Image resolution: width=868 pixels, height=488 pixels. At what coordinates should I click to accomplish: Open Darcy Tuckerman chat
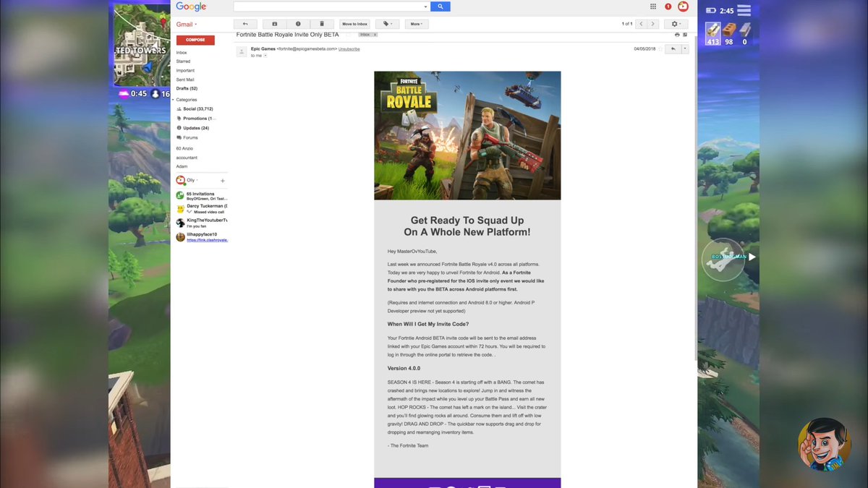coord(203,208)
